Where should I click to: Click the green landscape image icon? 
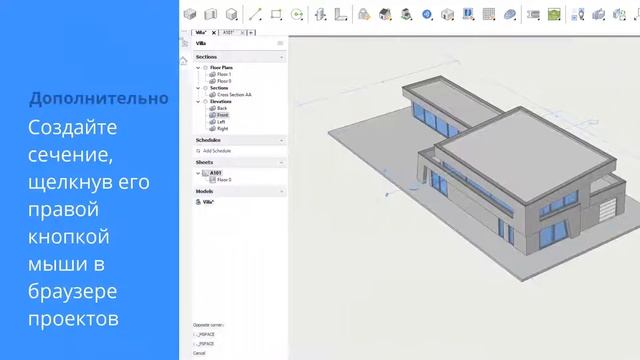[554, 14]
